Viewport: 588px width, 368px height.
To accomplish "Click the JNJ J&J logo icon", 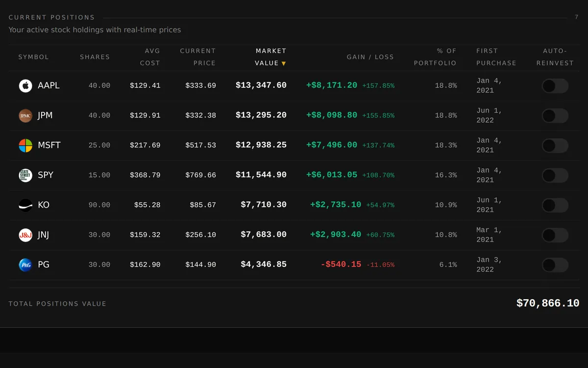I will click(25, 235).
